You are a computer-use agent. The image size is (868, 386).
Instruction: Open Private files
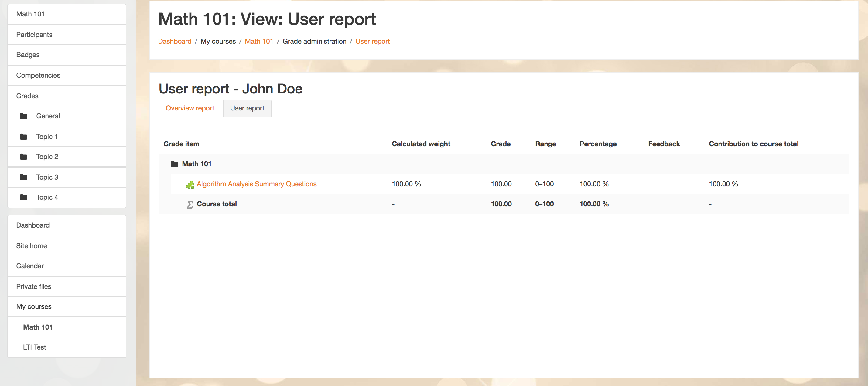click(x=67, y=286)
